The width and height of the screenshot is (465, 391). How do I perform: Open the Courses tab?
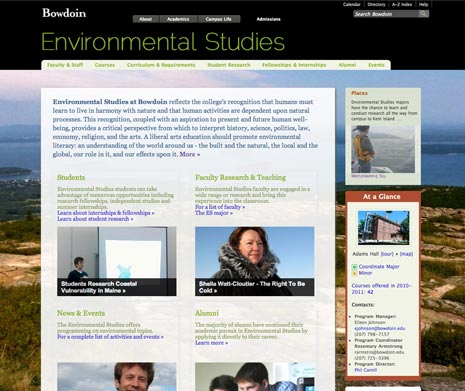[105, 65]
